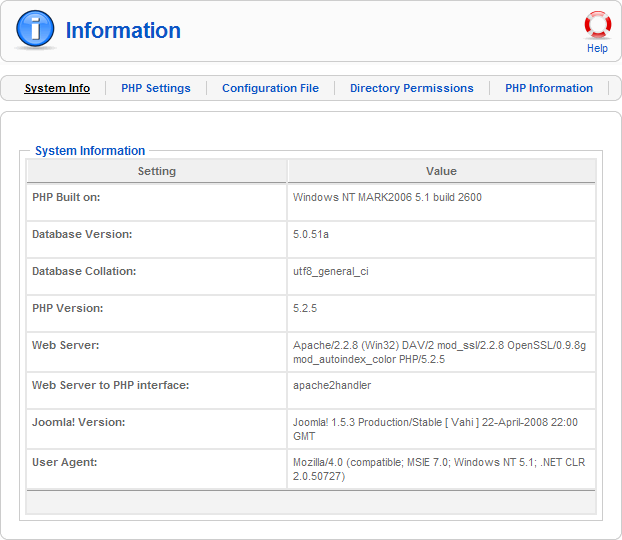The image size is (622, 540).
Task: Click the Information page title heading
Action: [x=123, y=31]
